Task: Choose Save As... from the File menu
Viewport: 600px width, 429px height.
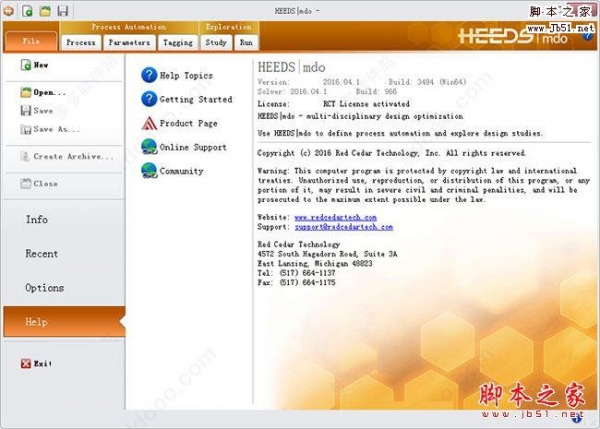Action: pyautogui.click(x=57, y=129)
